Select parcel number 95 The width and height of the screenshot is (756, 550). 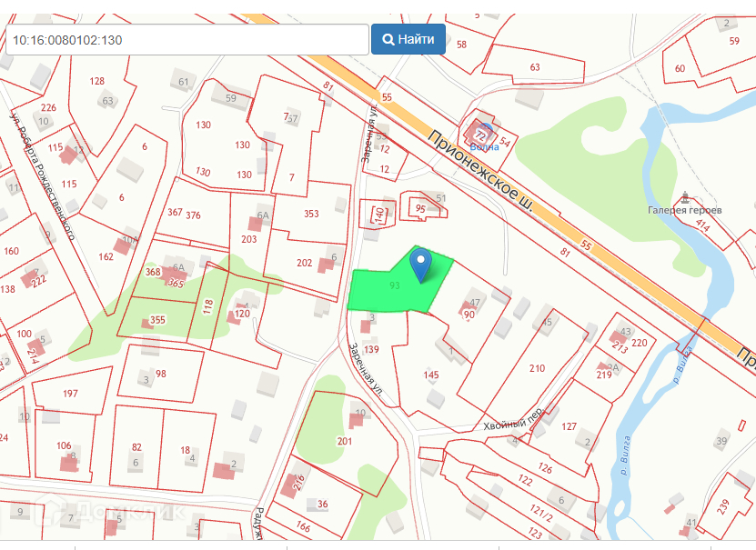(x=420, y=208)
